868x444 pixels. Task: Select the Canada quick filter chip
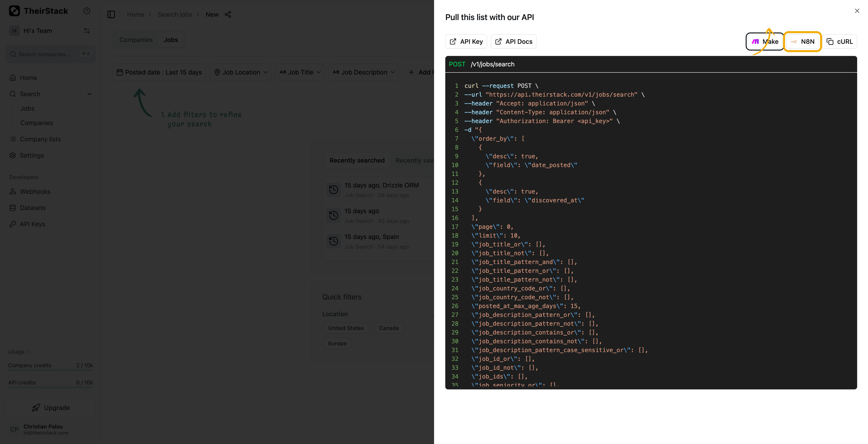coord(388,328)
